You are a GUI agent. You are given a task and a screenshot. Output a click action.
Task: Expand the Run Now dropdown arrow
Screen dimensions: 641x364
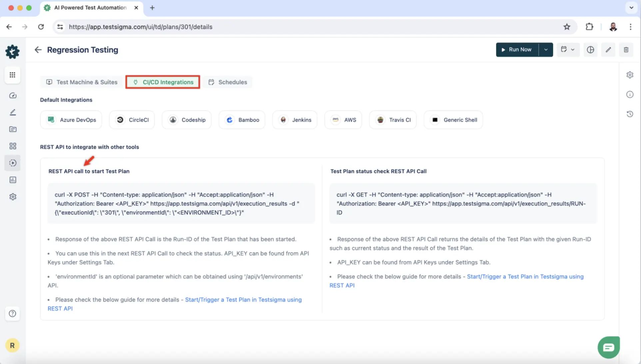coord(546,50)
